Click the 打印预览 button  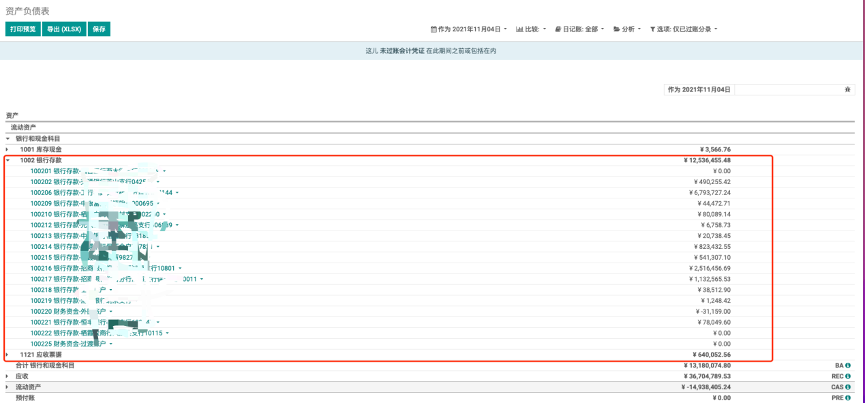coord(23,29)
